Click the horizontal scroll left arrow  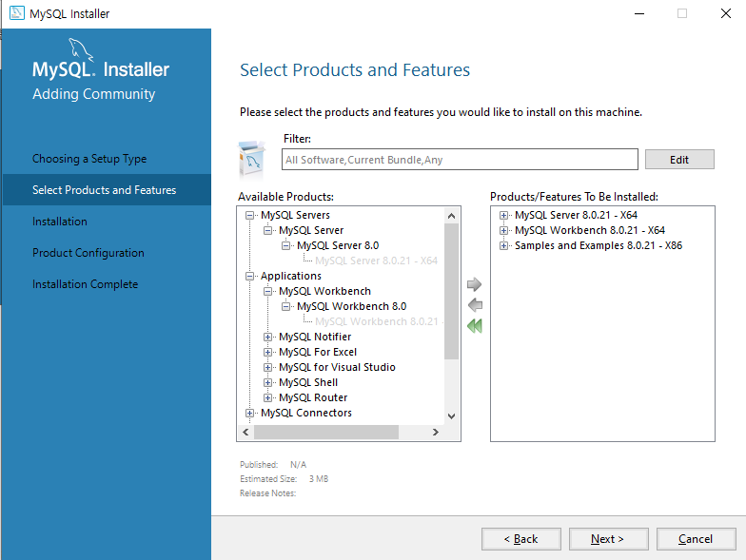click(x=245, y=432)
